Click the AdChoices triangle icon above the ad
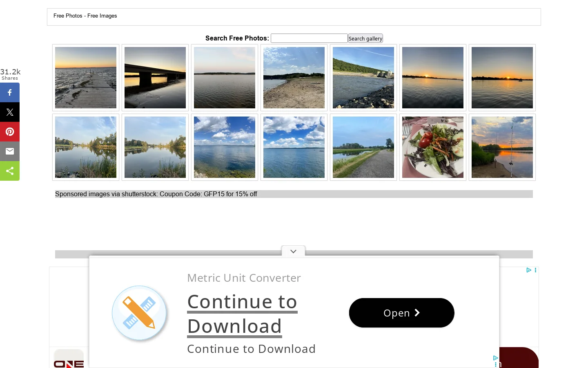The image size is (588, 368). [x=529, y=270]
